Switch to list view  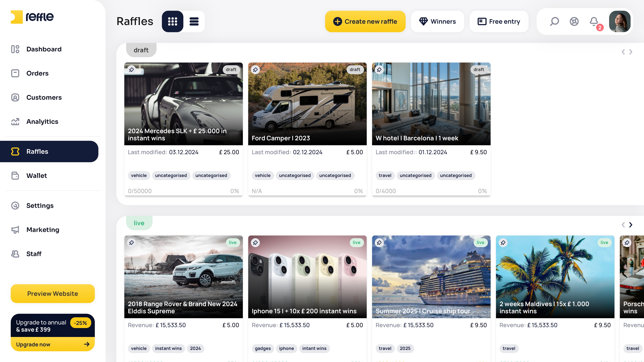click(x=194, y=21)
